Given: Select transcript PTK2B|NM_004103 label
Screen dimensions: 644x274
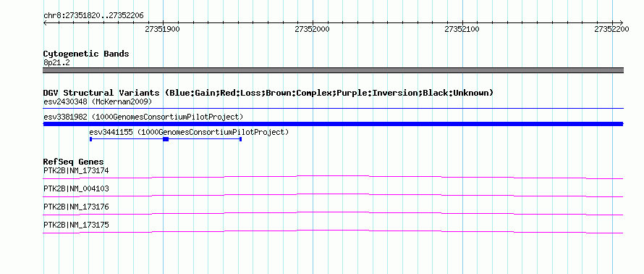Looking at the screenshot, I should pos(76,189).
